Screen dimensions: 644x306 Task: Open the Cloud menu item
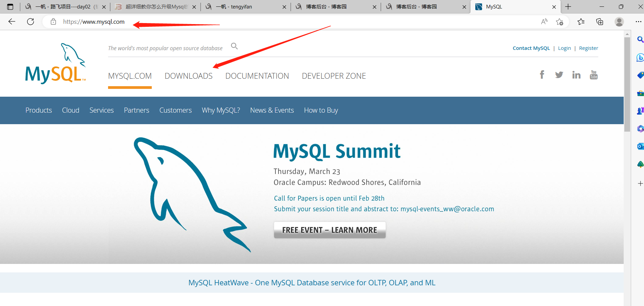tap(70, 110)
